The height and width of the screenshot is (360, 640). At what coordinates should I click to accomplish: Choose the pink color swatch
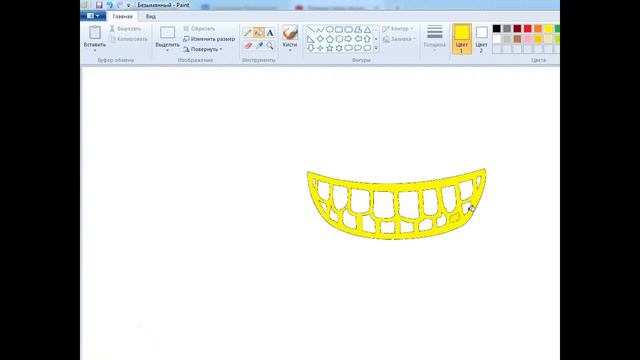point(528,39)
